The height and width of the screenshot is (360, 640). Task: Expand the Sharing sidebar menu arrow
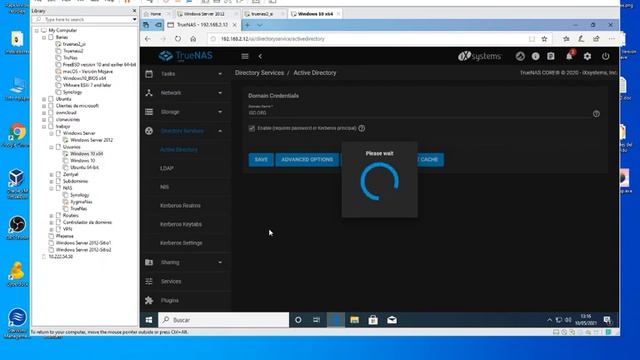(220, 262)
